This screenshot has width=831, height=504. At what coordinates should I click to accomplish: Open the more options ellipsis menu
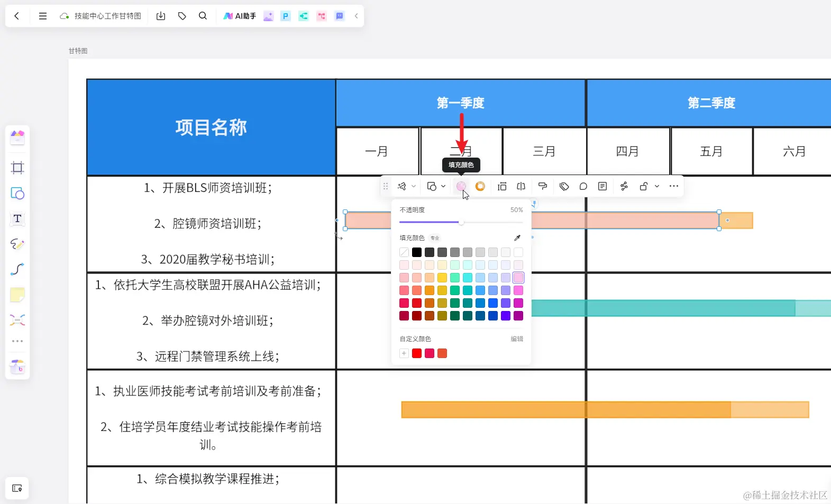[674, 186]
